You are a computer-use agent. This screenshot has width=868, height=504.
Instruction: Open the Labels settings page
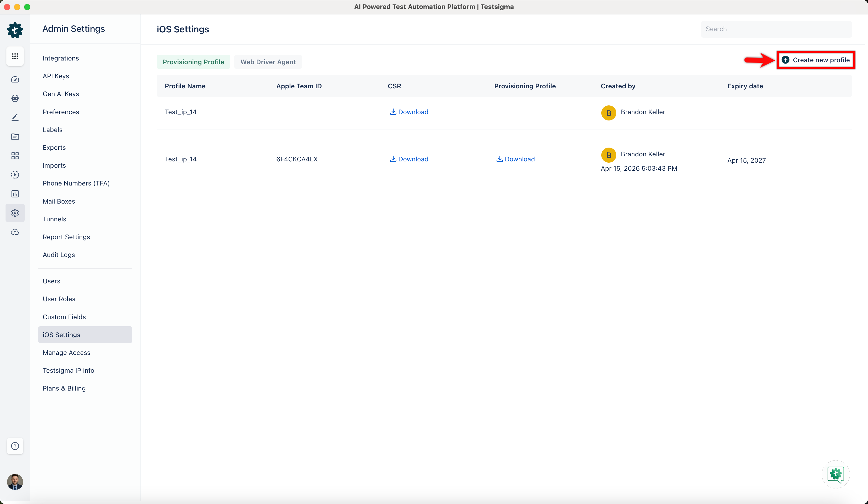pyautogui.click(x=53, y=130)
